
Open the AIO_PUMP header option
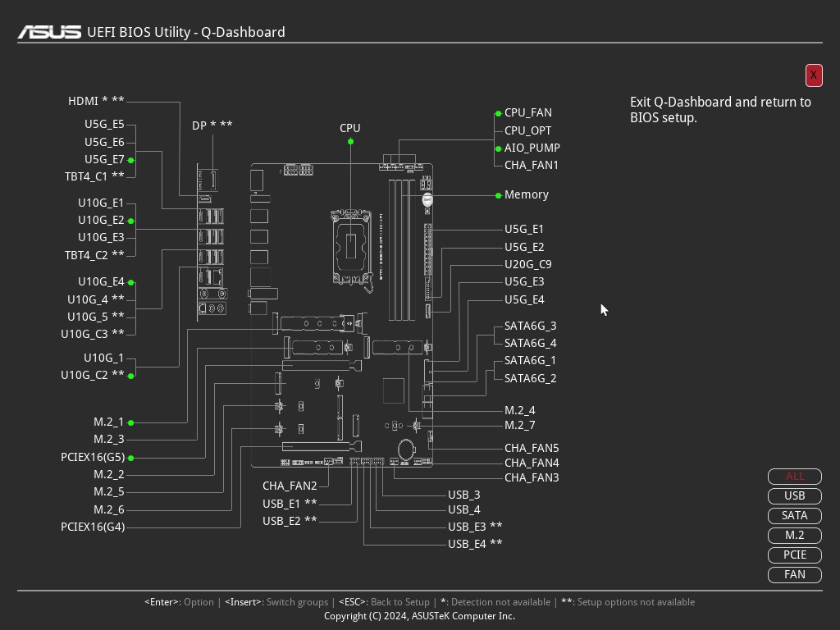[532, 148]
